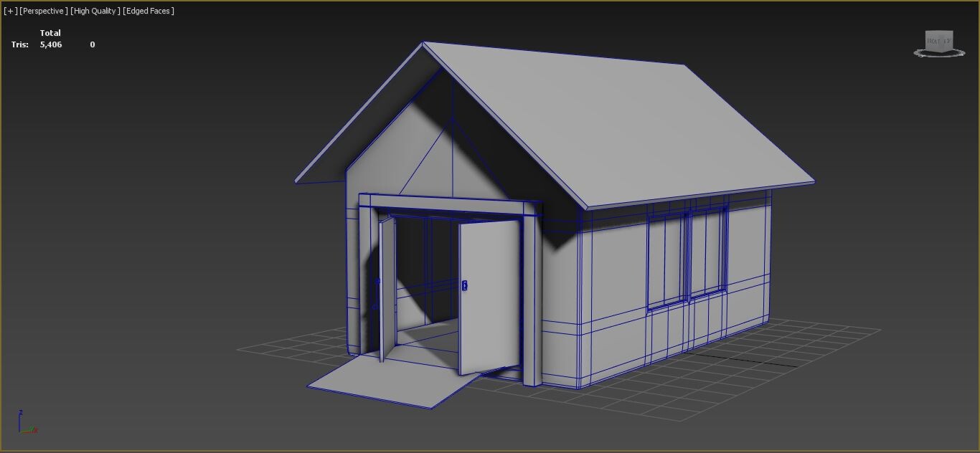
Task: Click the XYZ world axis tripod
Action: pos(27,422)
